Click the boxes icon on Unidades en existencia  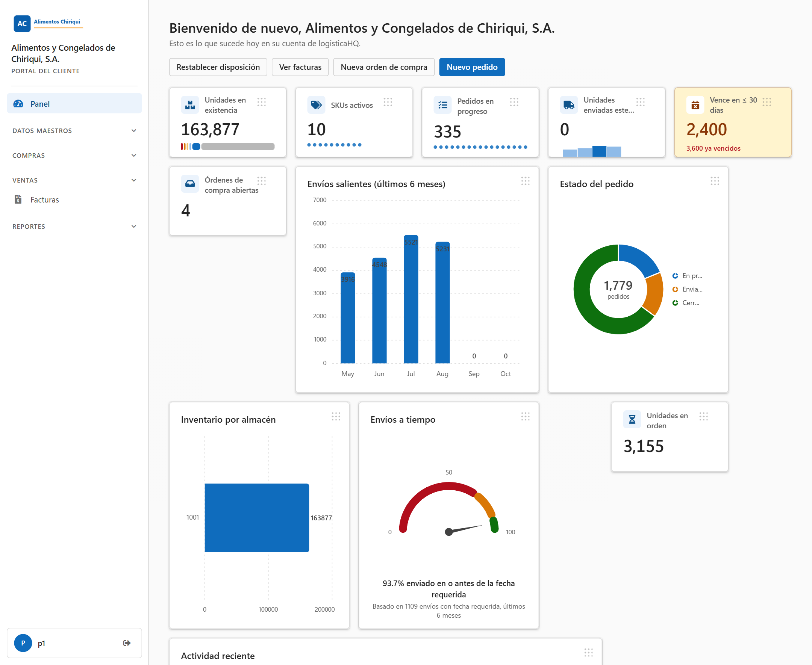click(190, 104)
